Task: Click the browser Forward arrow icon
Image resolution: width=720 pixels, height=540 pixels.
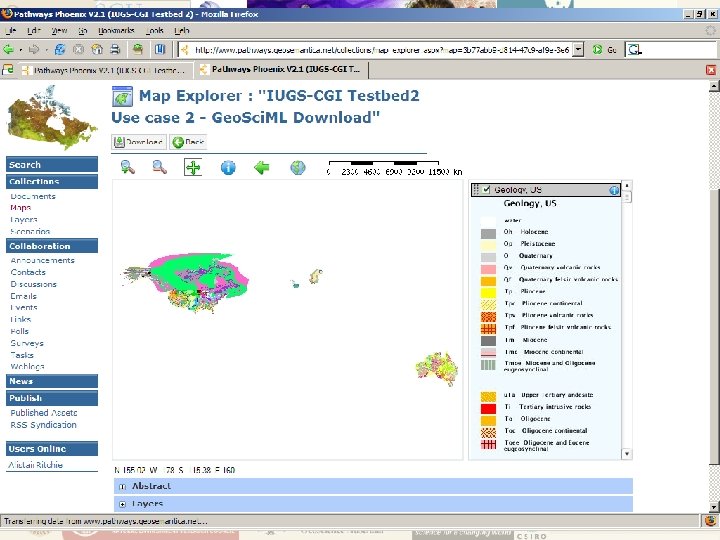Action: click(x=34, y=49)
